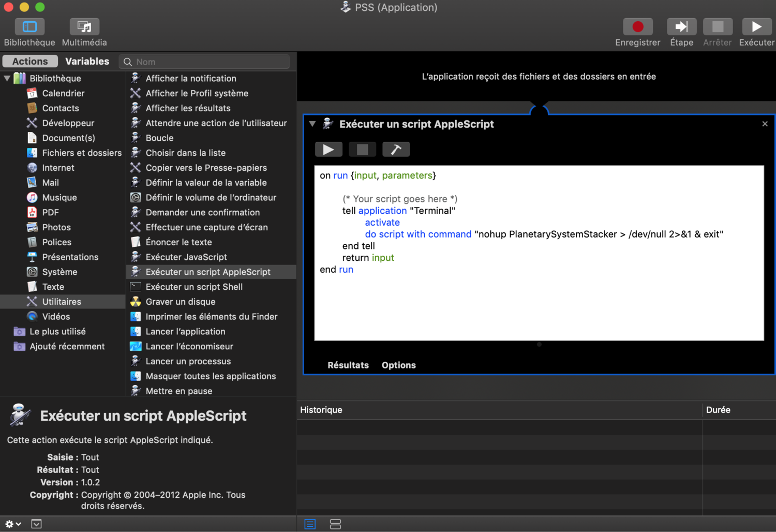The width and height of the screenshot is (776, 532).
Task: Toggle the panel button beside the gear menu
Action: tap(36, 524)
